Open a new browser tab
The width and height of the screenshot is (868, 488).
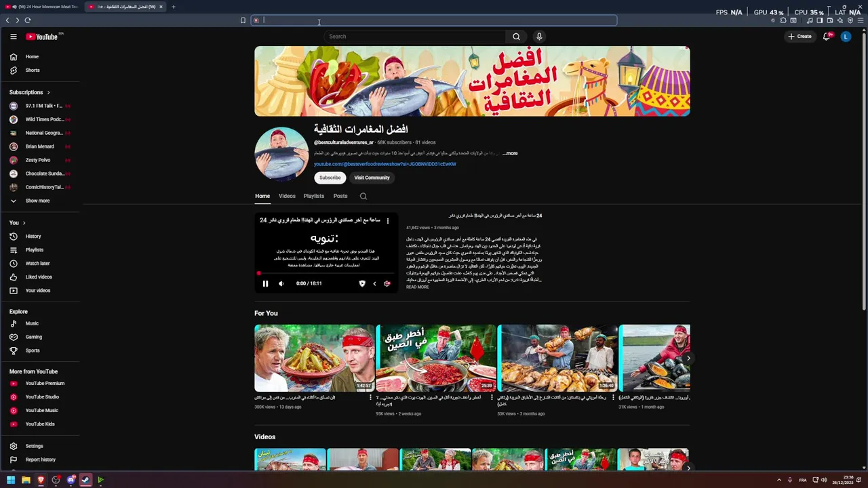(x=174, y=7)
